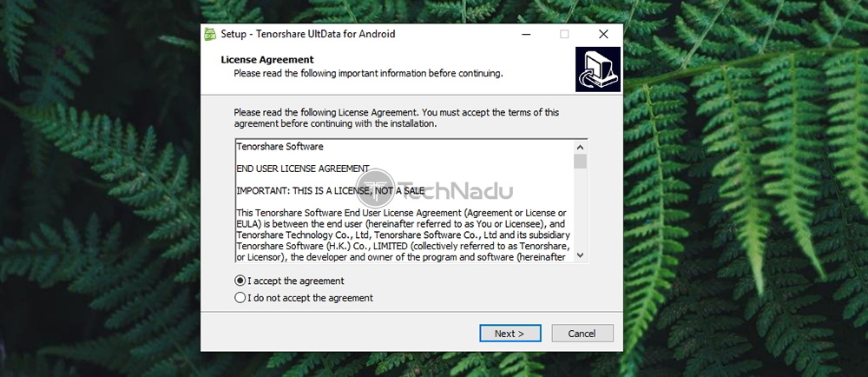Cancel the installation
868x377 pixels.
pos(582,334)
